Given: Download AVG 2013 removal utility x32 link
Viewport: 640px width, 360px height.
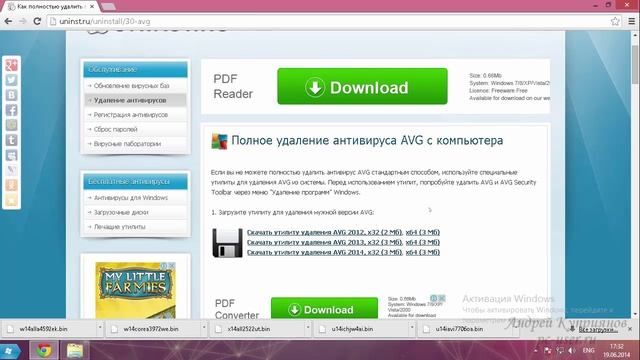Looking at the screenshot, I should pyautogui.click(x=324, y=242).
